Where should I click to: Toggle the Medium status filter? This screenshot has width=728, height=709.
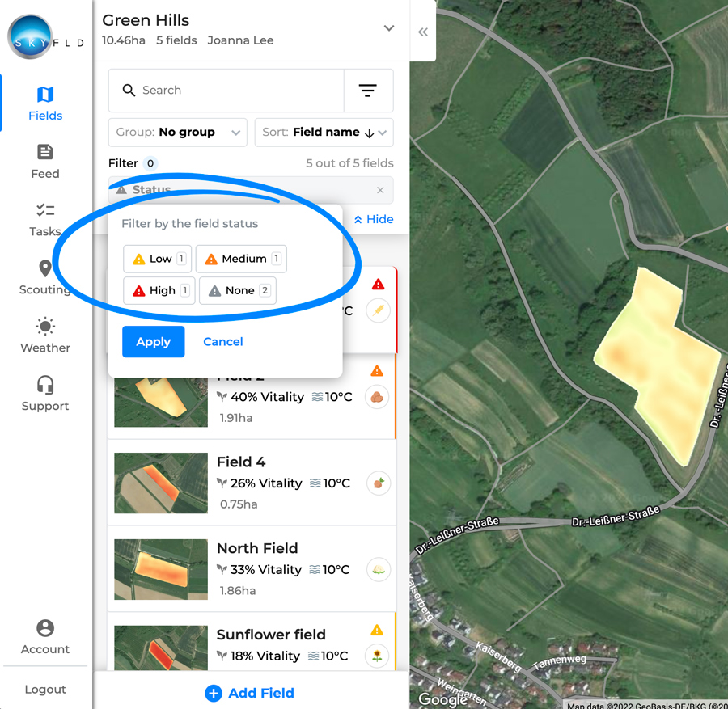click(241, 259)
